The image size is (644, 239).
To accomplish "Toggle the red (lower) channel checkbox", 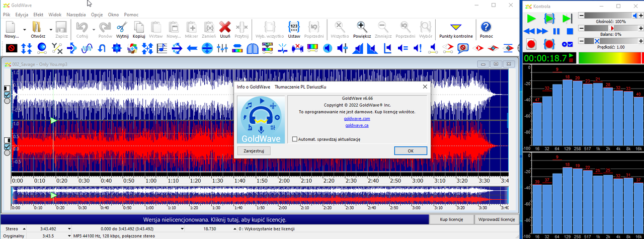I will (x=7, y=146).
